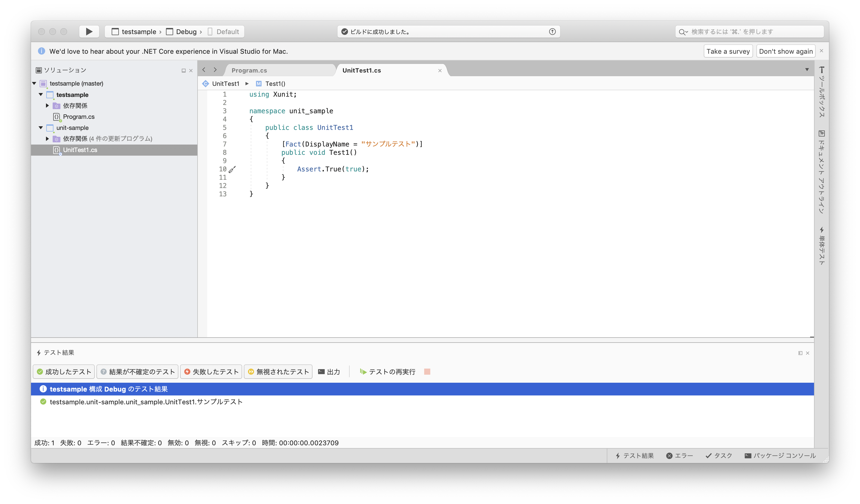The width and height of the screenshot is (860, 504).
Task: Select the UnitTest1.cs tab
Action: tap(360, 70)
